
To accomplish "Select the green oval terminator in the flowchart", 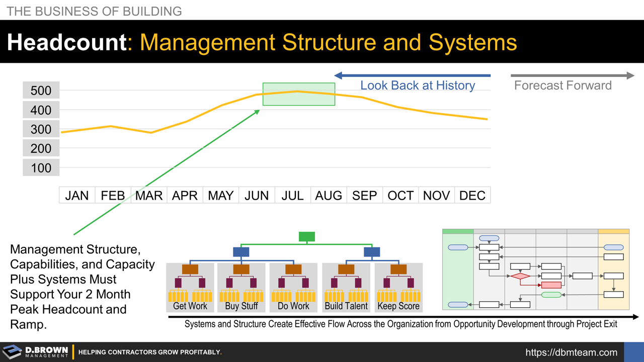I will click(x=551, y=295).
